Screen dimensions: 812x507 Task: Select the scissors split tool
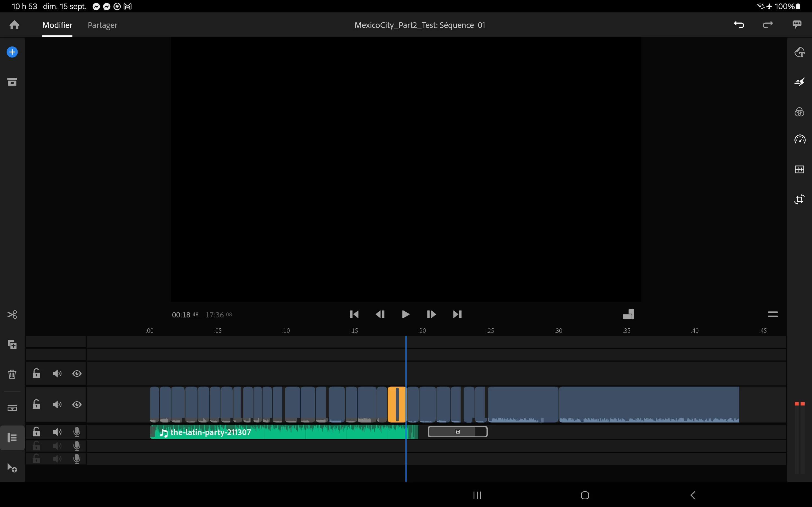point(12,314)
